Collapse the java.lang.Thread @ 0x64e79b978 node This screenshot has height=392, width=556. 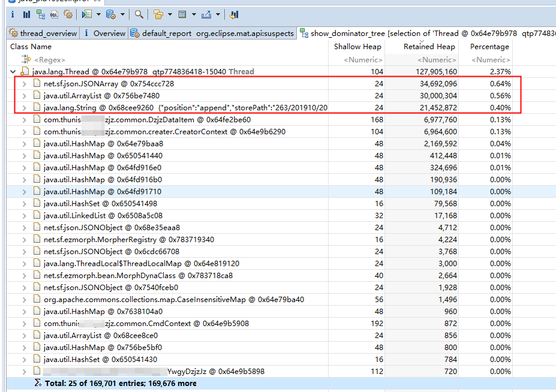click(13, 71)
